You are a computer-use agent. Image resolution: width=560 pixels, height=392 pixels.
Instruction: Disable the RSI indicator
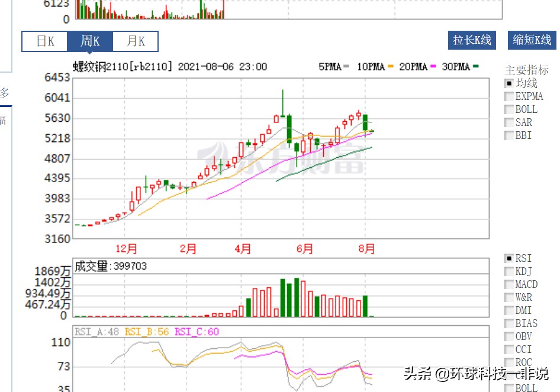click(x=510, y=258)
